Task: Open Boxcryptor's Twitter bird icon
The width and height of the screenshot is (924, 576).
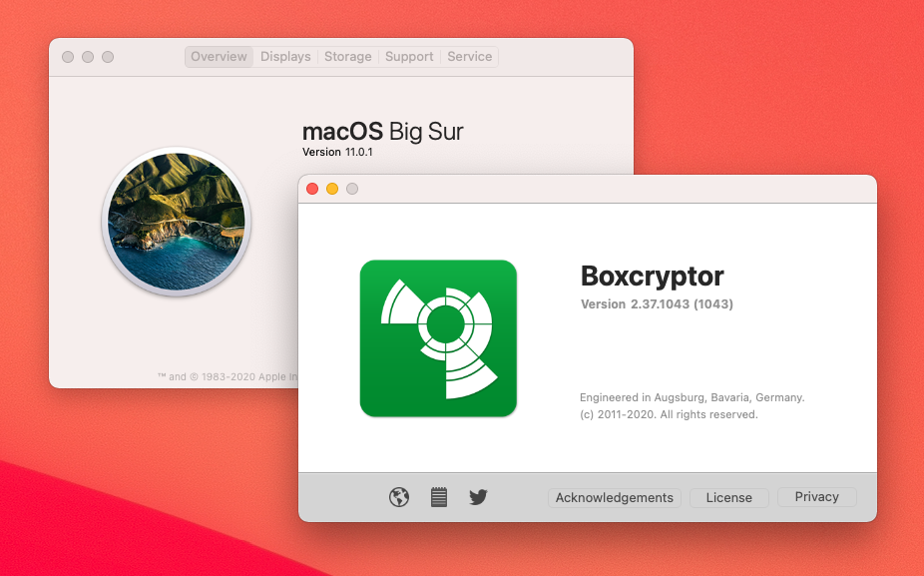Action: (x=478, y=497)
